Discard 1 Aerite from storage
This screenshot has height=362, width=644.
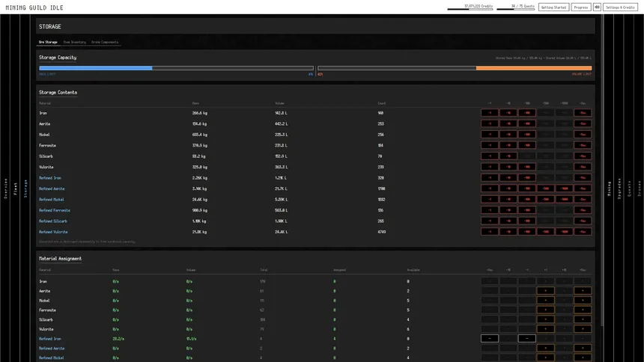[x=490, y=123]
